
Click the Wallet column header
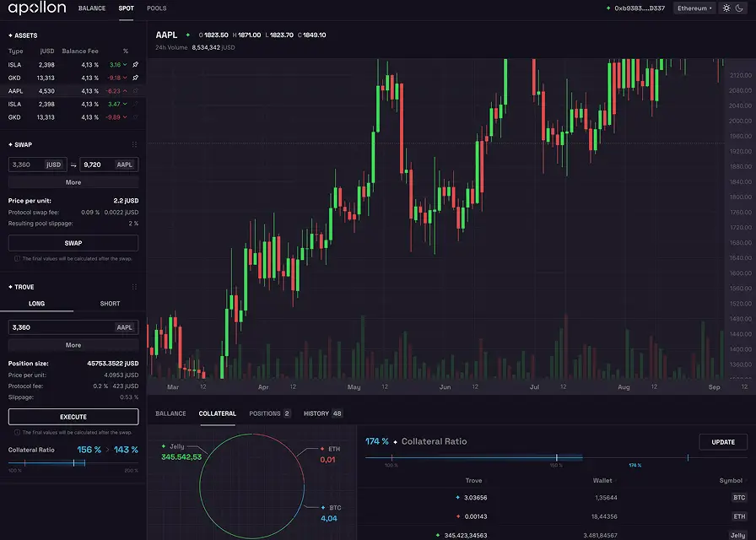[602, 481]
